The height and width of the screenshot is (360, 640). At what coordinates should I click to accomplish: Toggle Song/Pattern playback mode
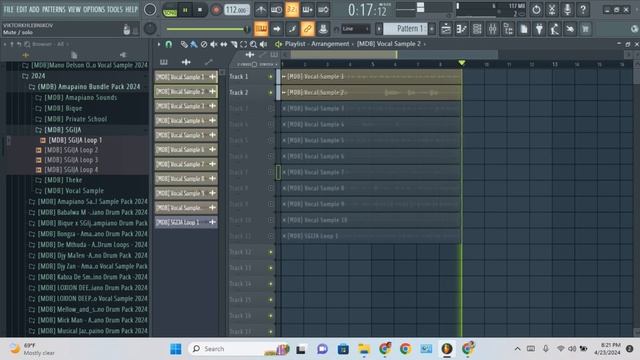pos(169,10)
